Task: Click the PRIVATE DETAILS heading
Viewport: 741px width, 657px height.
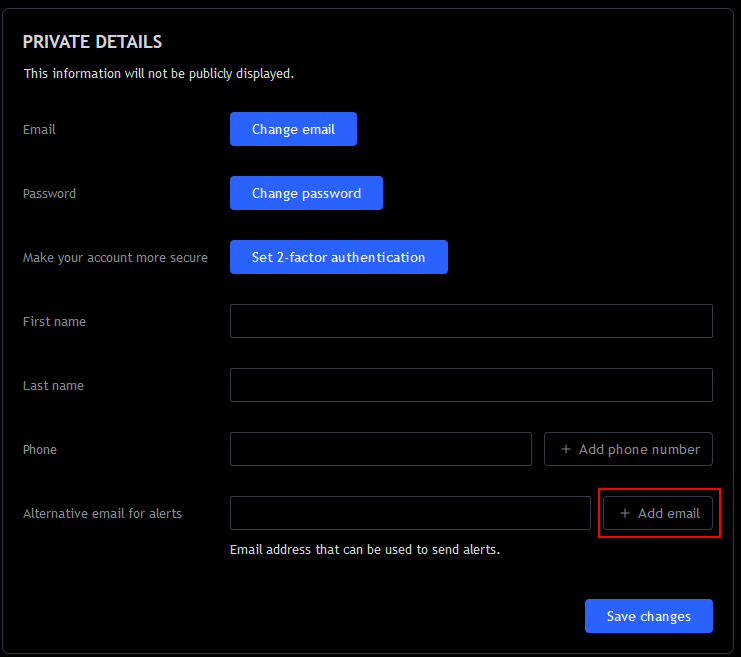Action: [93, 42]
